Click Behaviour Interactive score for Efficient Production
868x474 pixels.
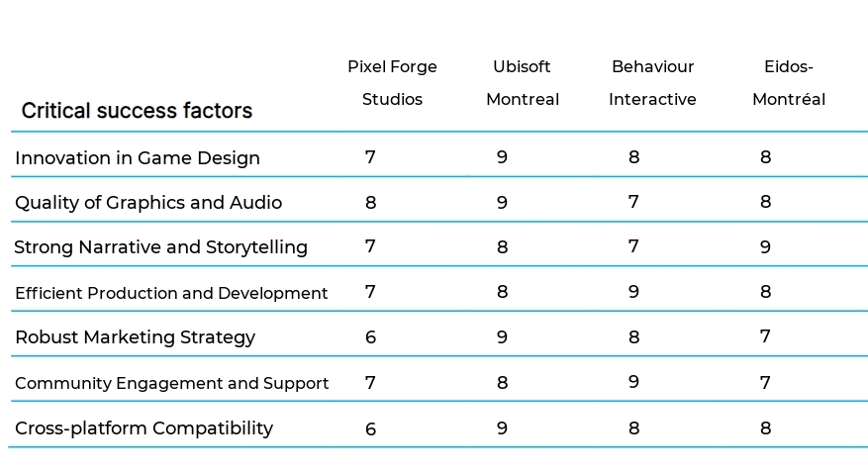coord(633,292)
